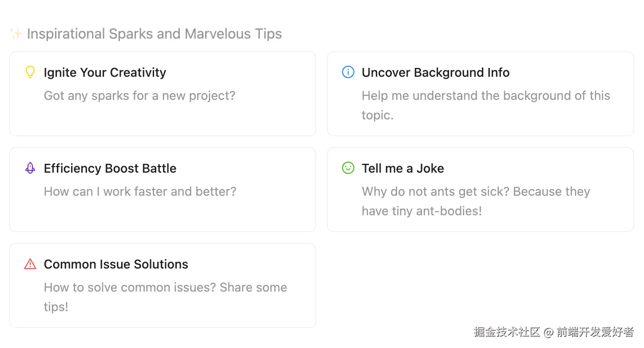Click the yellow lightbulb icon
Screen dimensions: 644x348
tap(30, 72)
